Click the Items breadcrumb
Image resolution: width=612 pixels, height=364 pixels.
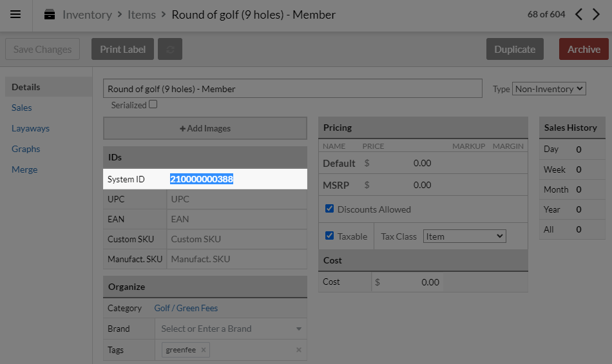[142, 14]
